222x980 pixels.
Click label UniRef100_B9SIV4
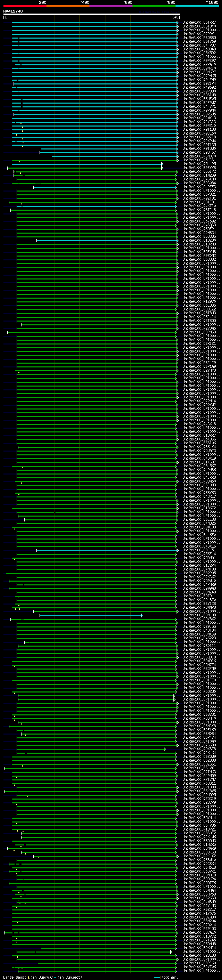(199, 83)
